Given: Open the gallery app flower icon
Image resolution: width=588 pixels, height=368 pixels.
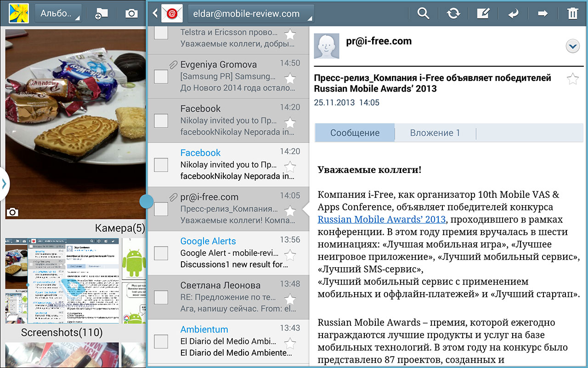Looking at the screenshot, I should click(19, 14).
